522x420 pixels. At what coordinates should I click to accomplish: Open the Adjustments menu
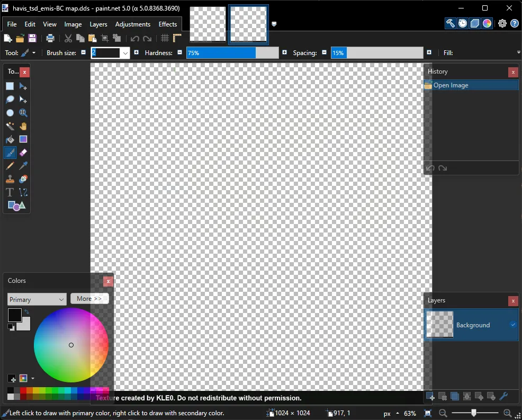pos(132,24)
